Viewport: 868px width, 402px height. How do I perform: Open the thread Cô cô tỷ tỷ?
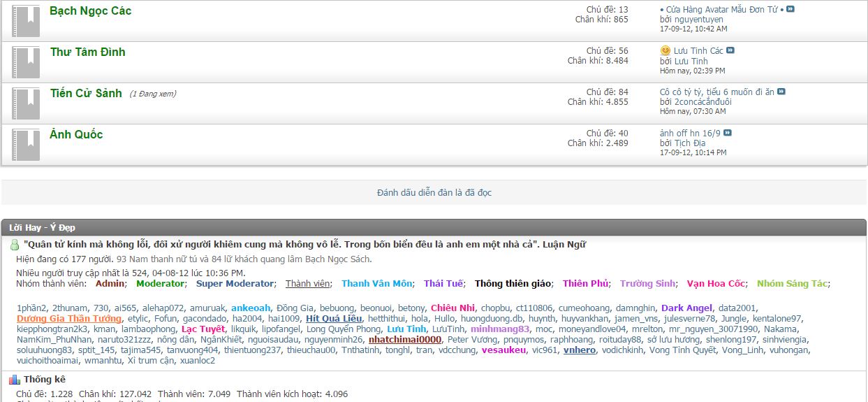pyautogui.click(x=716, y=92)
